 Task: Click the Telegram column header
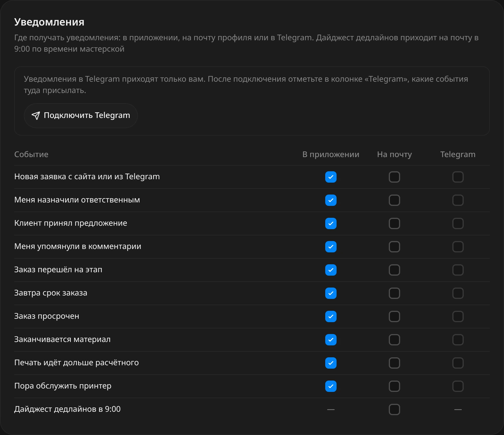coord(458,154)
